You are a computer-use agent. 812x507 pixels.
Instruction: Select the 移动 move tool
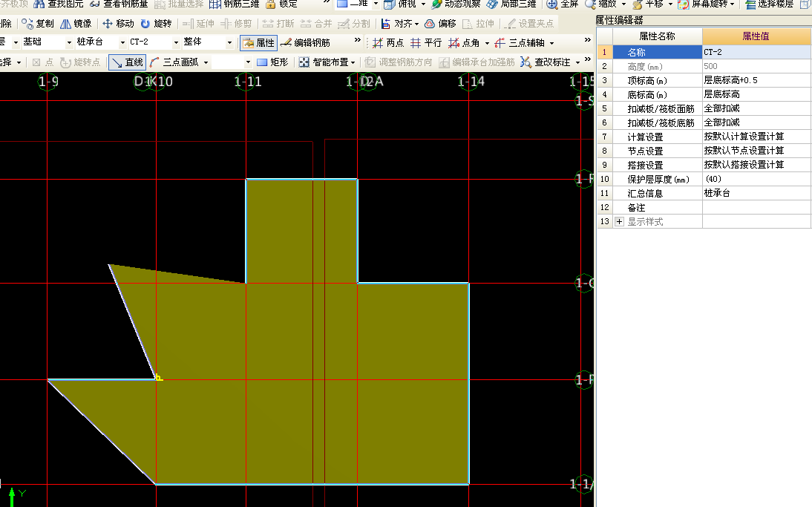tap(118, 24)
